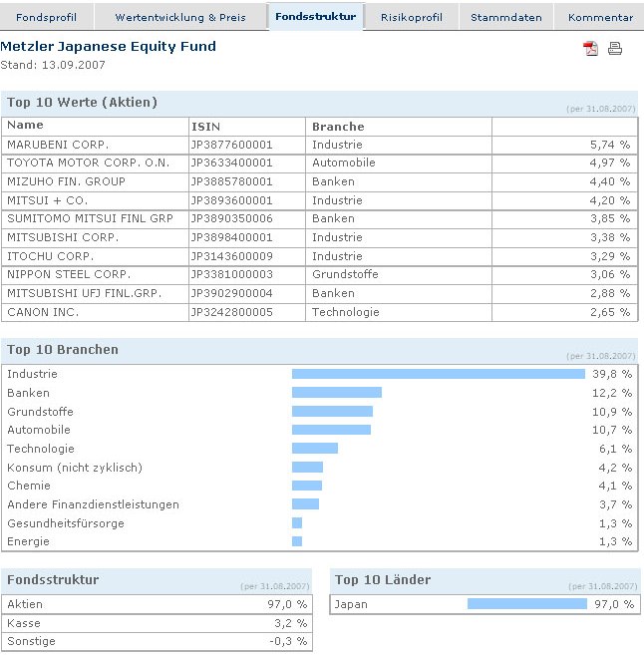Click the 4,97 % weighting value
644x655 pixels.
(x=610, y=163)
